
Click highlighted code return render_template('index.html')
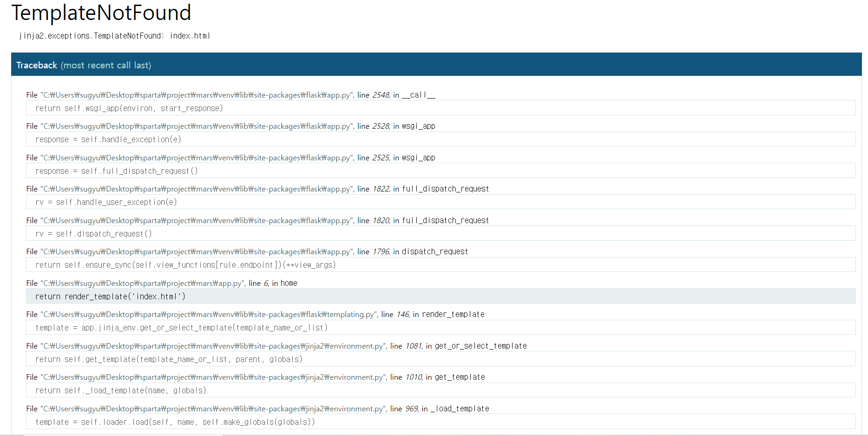[441, 296]
